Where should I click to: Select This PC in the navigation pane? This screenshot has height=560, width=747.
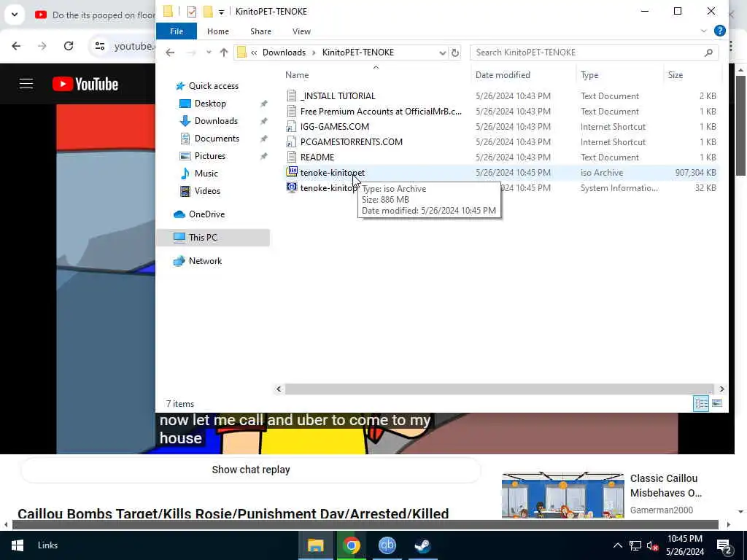click(203, 238)
